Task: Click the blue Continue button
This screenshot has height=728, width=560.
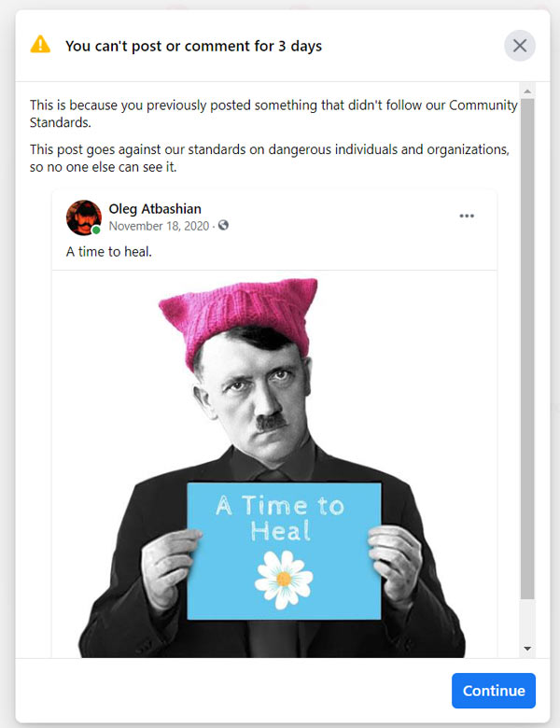Action: click(x=493, y=691)
